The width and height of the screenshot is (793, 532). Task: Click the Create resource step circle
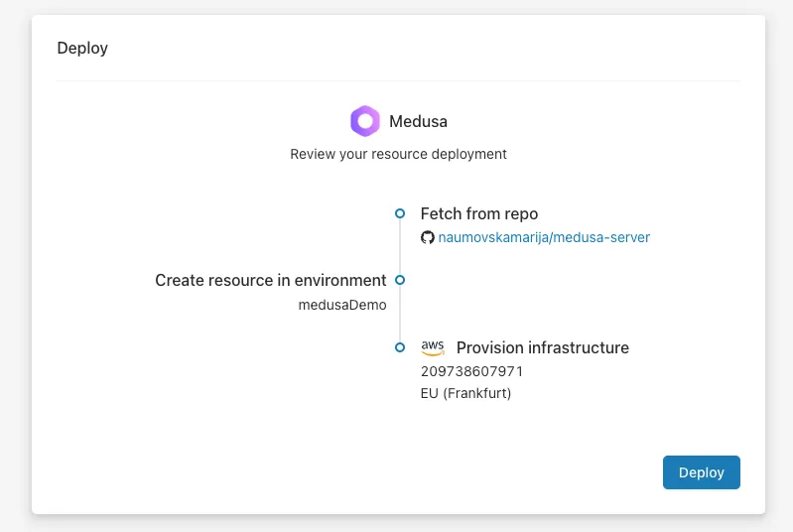tap(400, 280)
